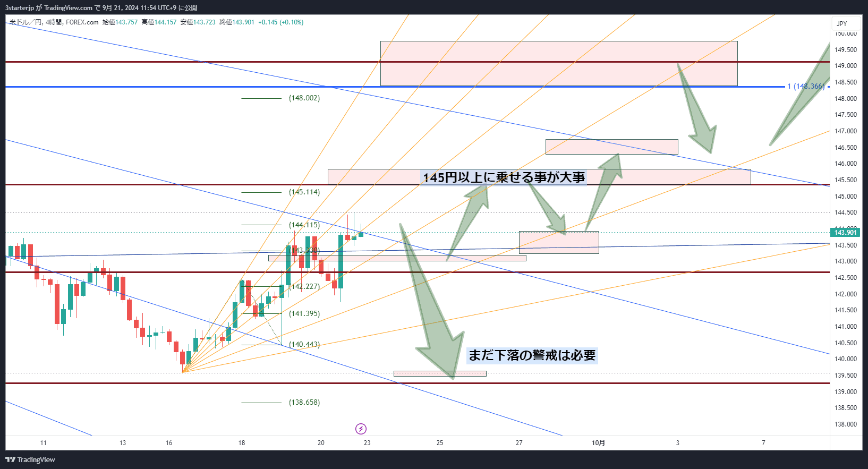Click price axis label 143.500
Viewport: 868px width, 469px height.
pyautogui.click(x=846, y=245)
